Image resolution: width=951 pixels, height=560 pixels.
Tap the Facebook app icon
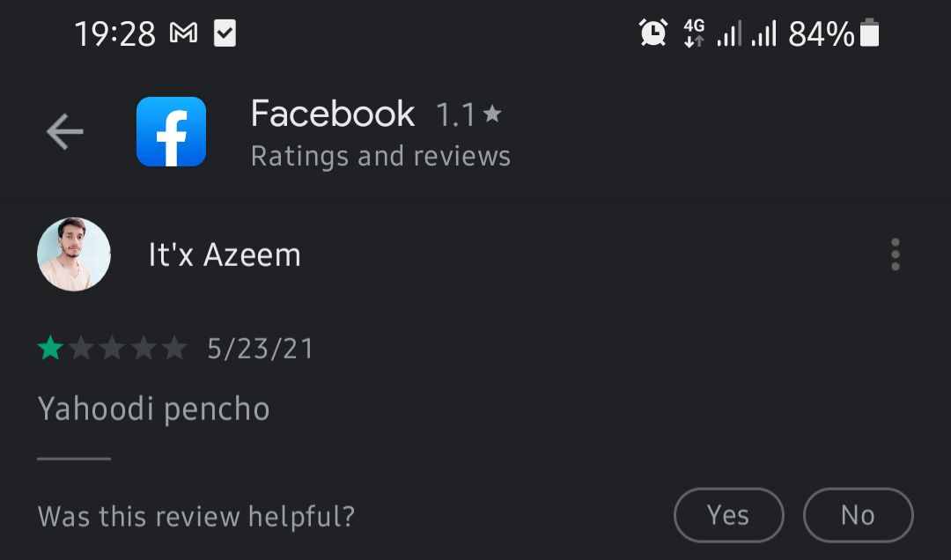(170, 132)
